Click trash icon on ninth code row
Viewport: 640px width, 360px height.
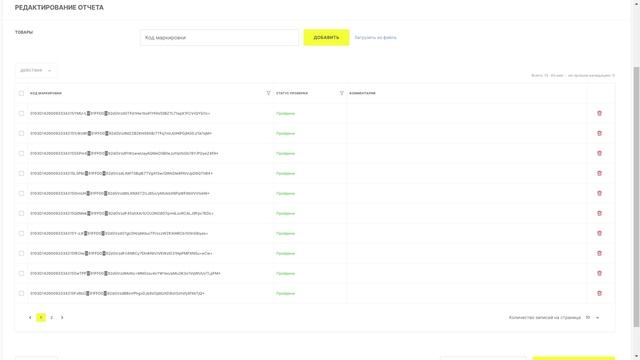[x=599, y=273]
